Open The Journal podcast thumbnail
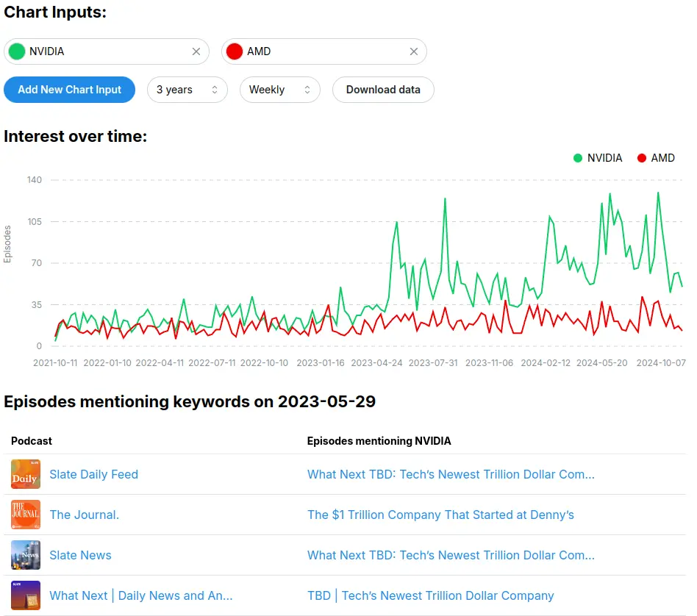The width and height of the screenshot is (697, 616). click(x=26, y=515)
